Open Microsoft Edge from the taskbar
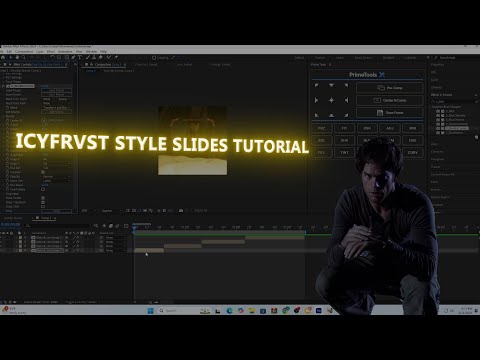The width and height of the screenshot is (480, 360). point(229,311)
